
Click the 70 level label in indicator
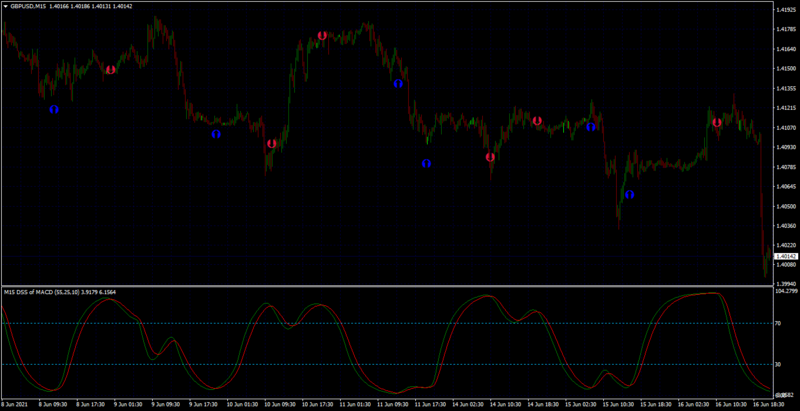(779, 323)
